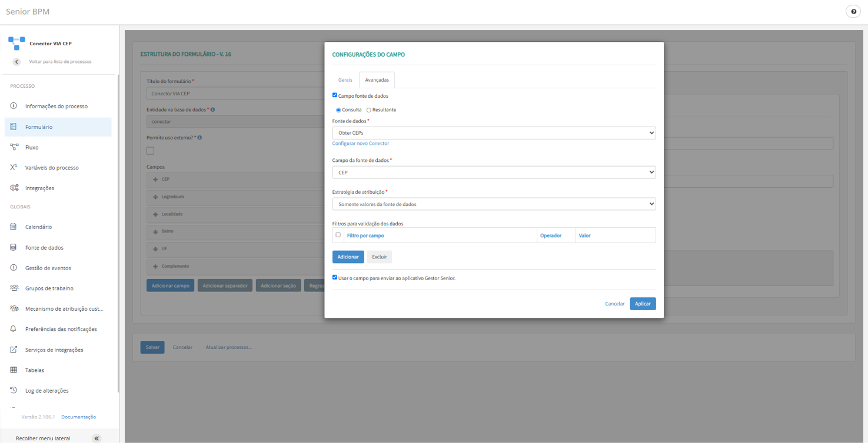Image resolution: width=868 pixels, height=445 pixels.
Task: Click the Serviços de integrações external-link icon
Action: click(x=14, y=350)
